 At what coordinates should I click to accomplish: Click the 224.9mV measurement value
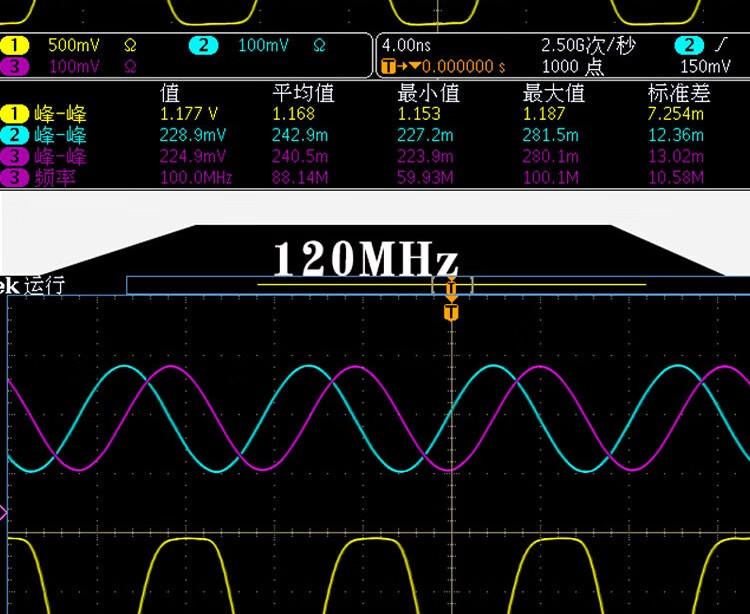pyautogui.click(x=193, y=156)
